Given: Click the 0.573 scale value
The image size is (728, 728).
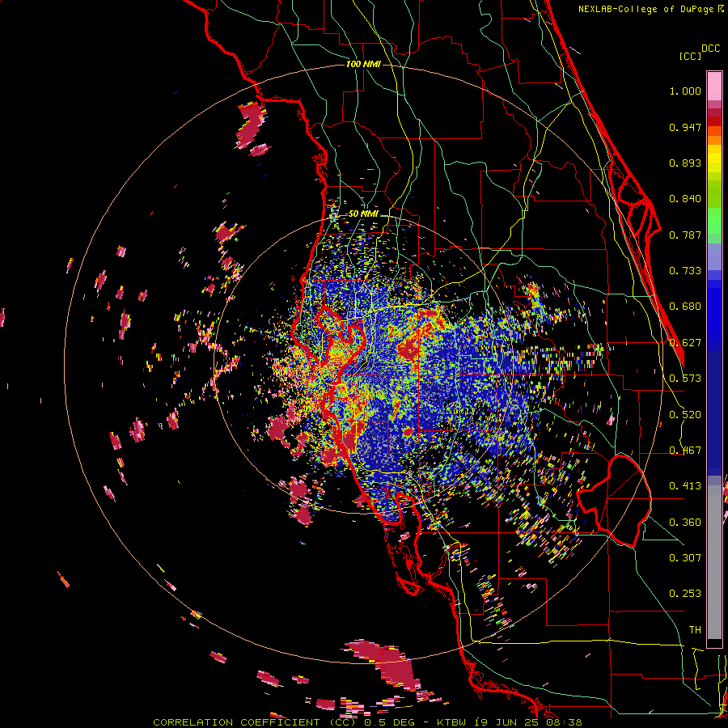Looking at the screenshot, I should pyautogui.click(x=685, y=379).
